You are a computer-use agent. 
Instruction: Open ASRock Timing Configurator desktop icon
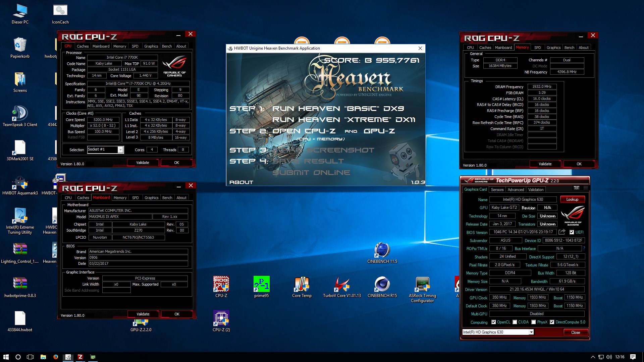tap(422, 290)
